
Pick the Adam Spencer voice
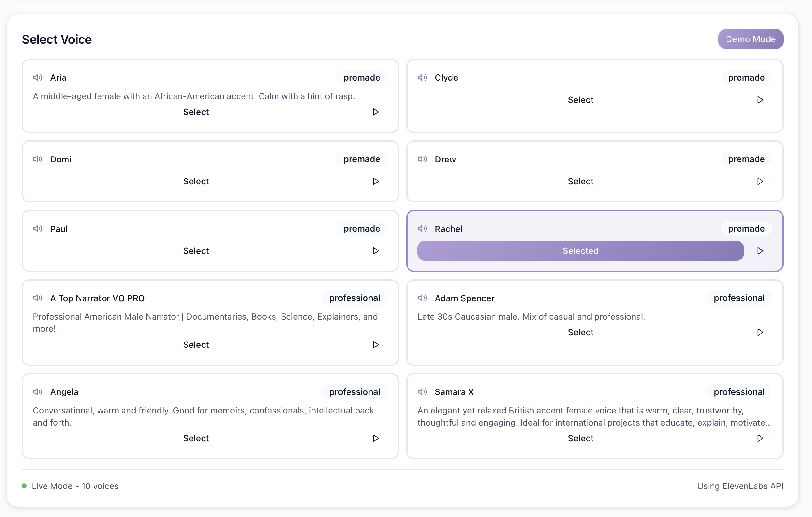580,332
